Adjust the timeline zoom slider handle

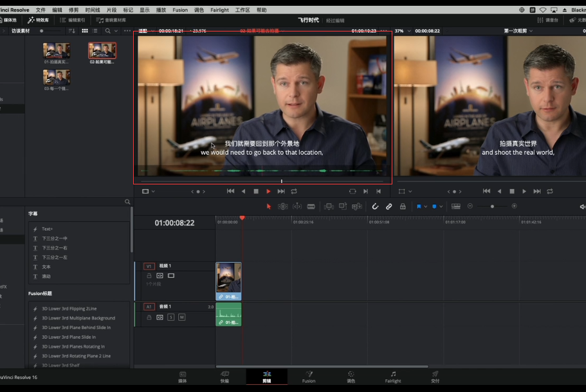[x=492, y=206]
